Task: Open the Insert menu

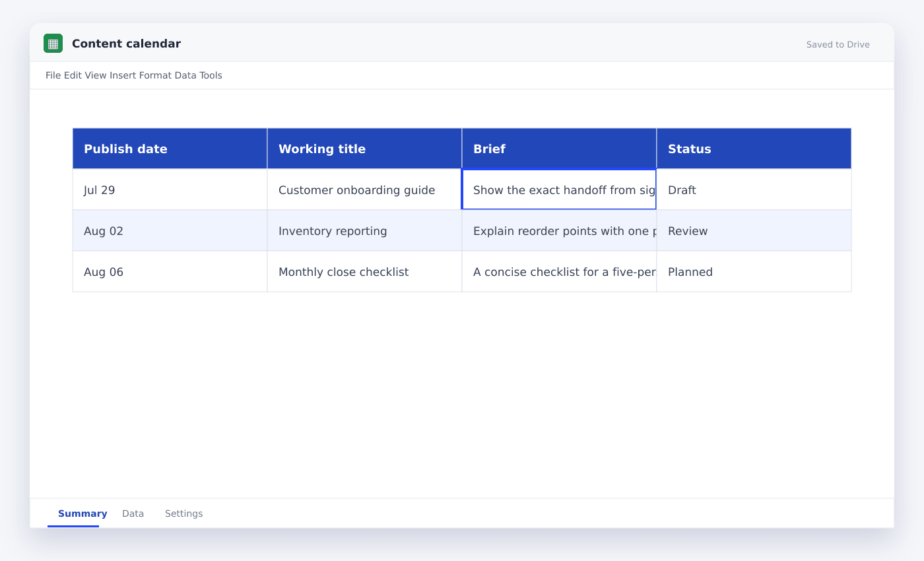Action: coord(123,75)
